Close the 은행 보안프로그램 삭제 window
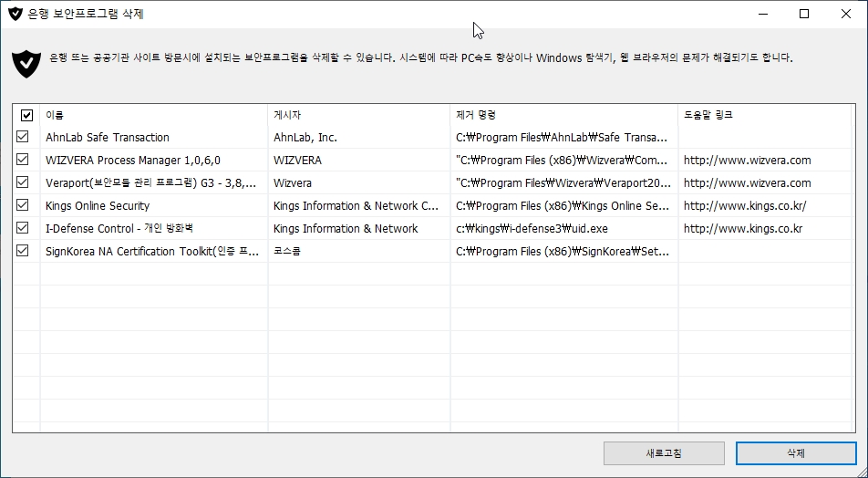Screen dimensions: 868x478 point(846,14)
